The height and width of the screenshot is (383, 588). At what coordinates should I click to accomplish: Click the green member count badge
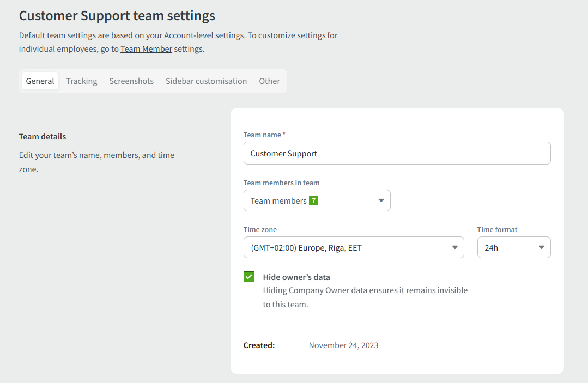313,200
